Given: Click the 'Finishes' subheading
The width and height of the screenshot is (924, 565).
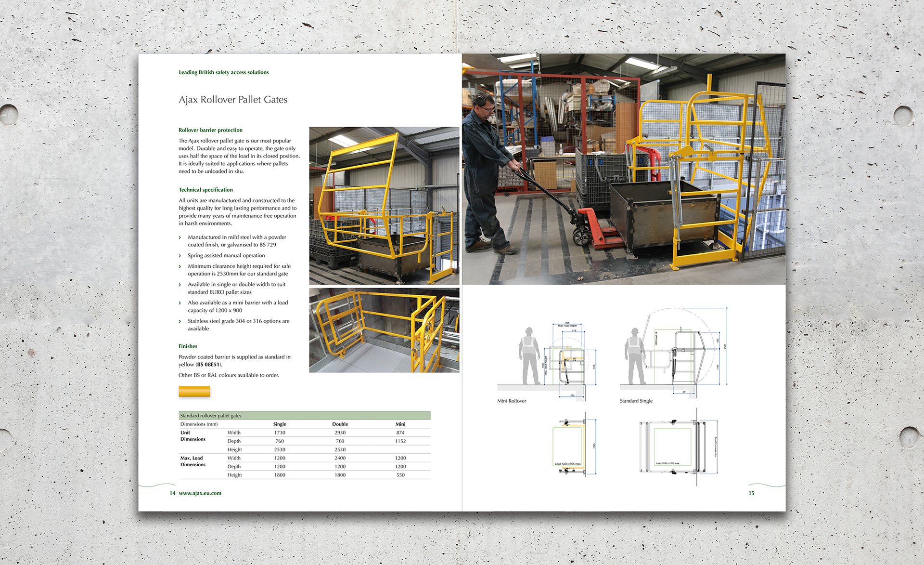Looking at the screenshot, I should [188, 346].
